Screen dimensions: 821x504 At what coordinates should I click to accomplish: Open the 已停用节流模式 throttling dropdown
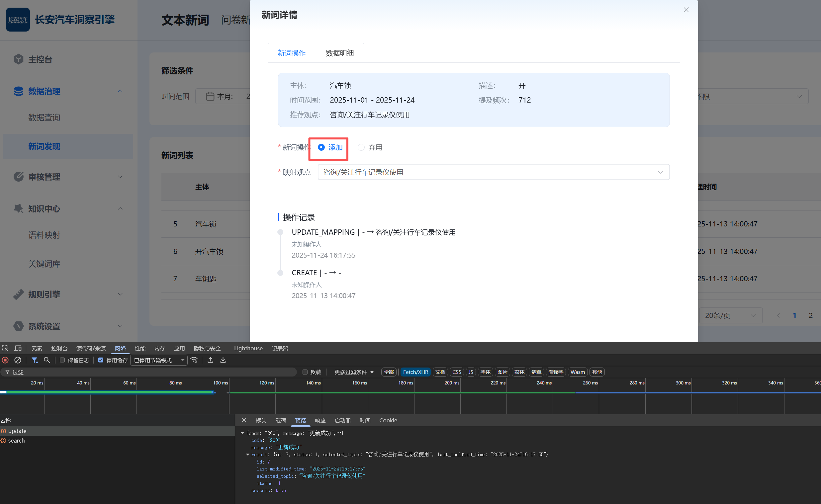click(x=159, y=360)
